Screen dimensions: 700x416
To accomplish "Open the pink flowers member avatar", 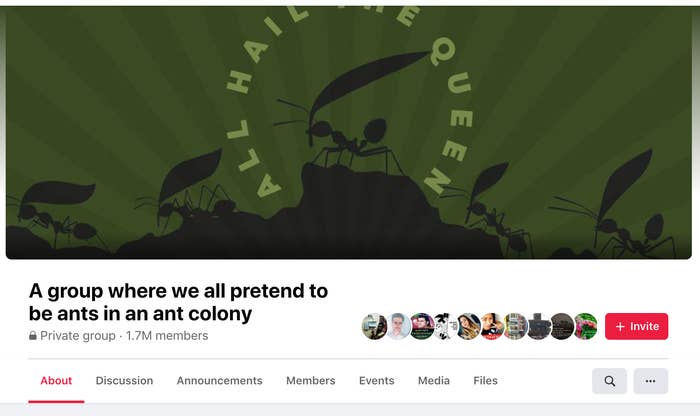I will (585, 326).
